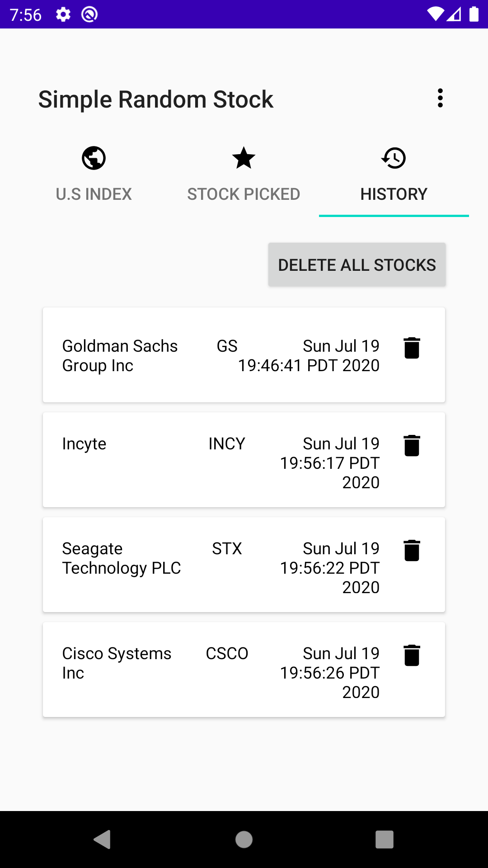Delete the Cisco Systems entry
The height and width of the screenshot is (868, 488).
click(412, 656)
